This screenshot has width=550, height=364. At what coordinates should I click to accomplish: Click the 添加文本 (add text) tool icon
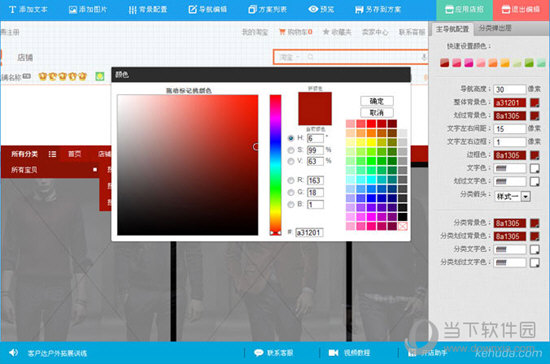(12, 9)
